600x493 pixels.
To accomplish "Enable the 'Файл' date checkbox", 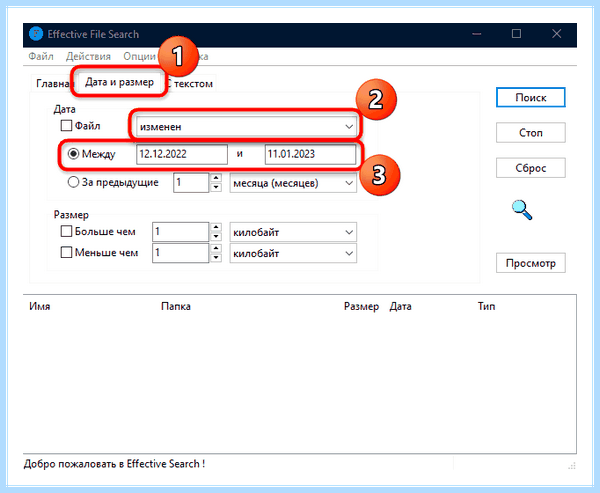I will tap(66, 126).
